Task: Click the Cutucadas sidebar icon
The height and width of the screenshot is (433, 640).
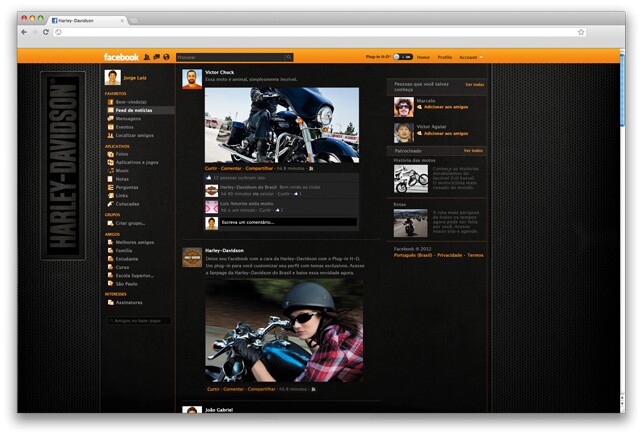Action: click(110, 204)
